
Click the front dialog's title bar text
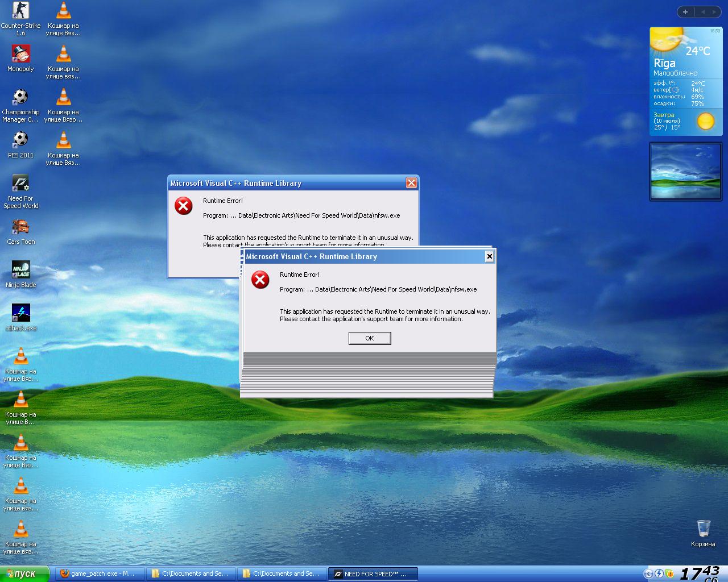coord(312,256)
